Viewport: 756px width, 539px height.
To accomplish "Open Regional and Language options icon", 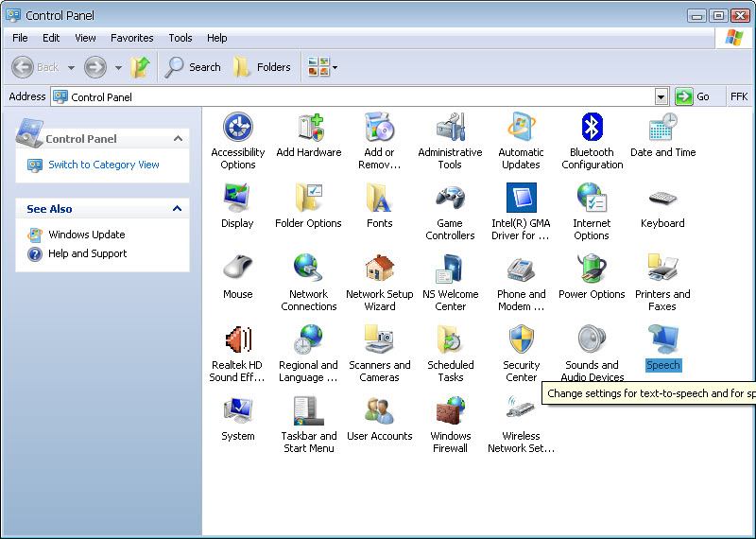I will click(x=309, y=339).
